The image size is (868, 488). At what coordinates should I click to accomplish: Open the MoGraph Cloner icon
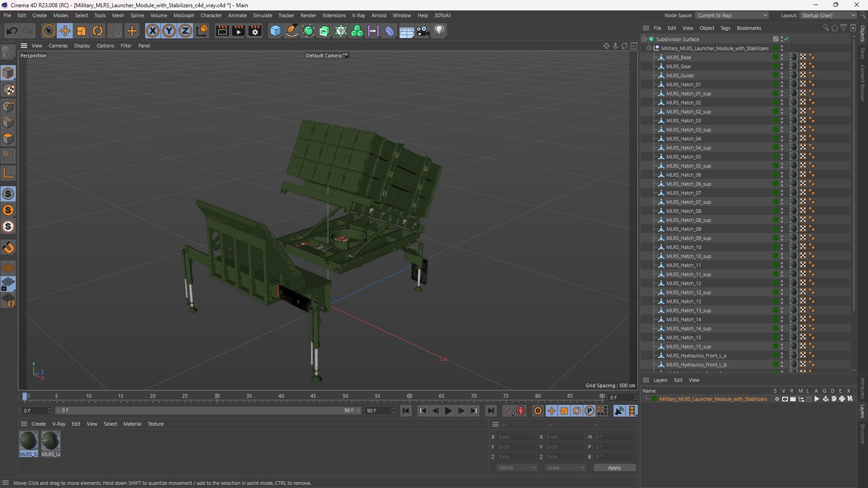(x=357, y=31)
